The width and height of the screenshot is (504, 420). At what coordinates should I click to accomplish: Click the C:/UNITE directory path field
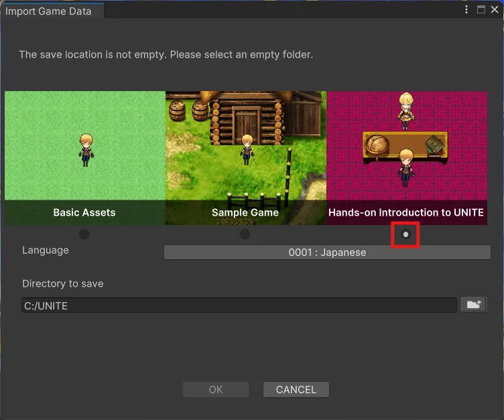239,305
